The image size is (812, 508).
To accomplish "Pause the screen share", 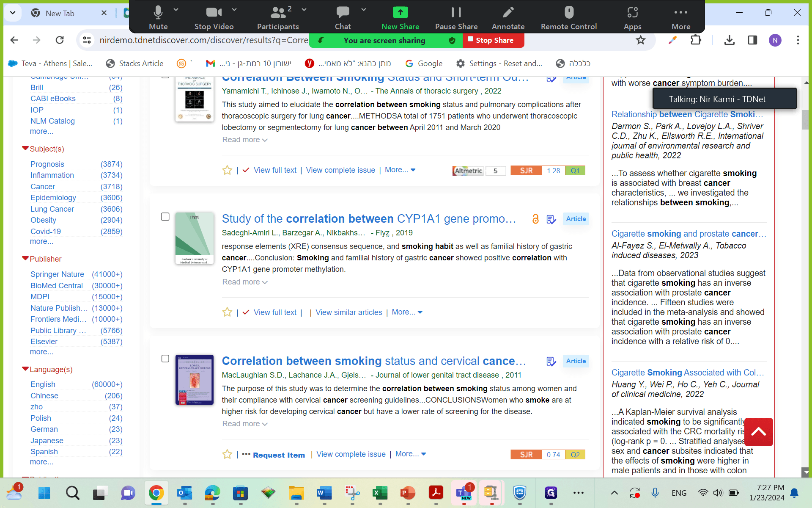I will coord(456,18).
